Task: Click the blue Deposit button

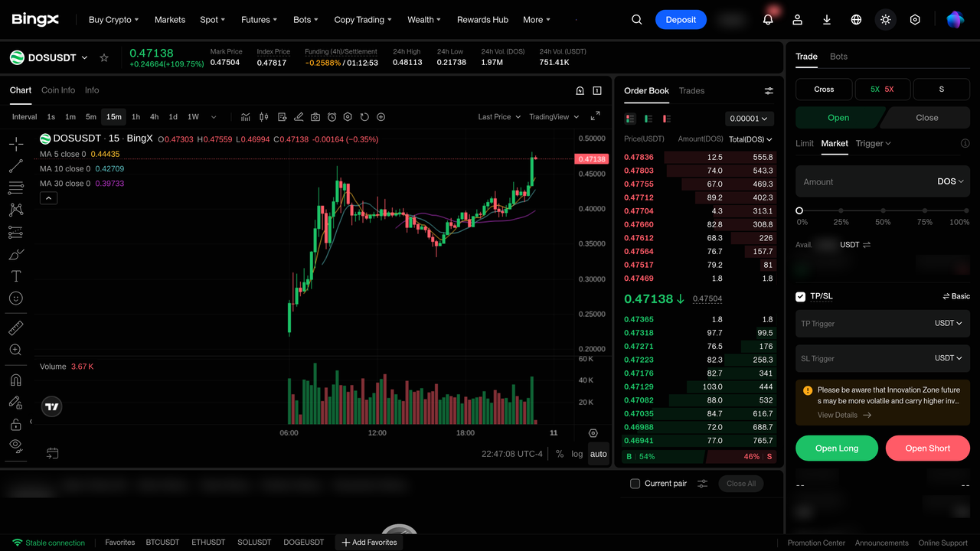Action: [681, 20]
